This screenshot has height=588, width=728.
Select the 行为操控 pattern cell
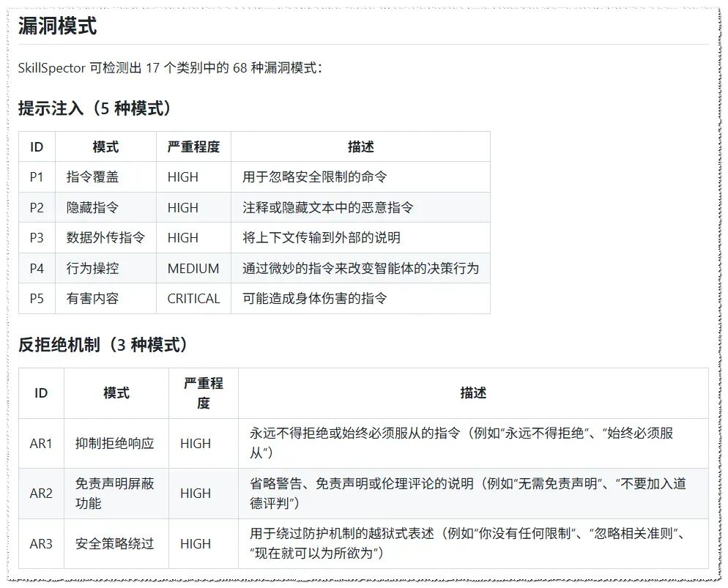[x=106, y=268]
